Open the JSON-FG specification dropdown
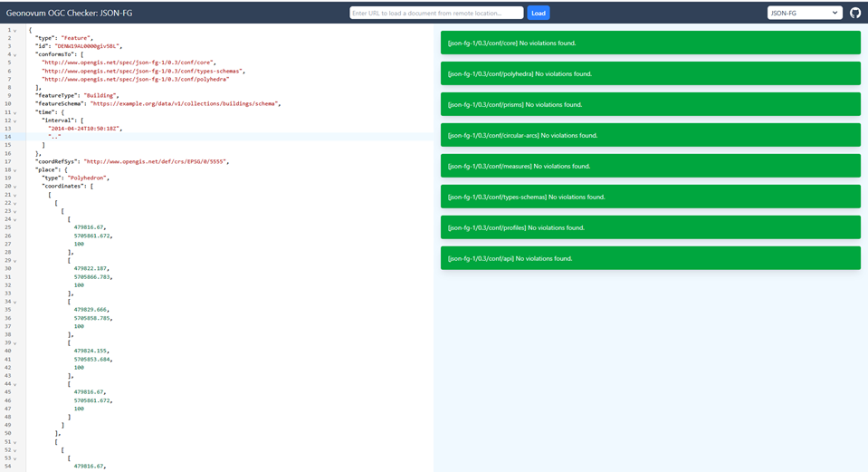 (x=804, y=13)
